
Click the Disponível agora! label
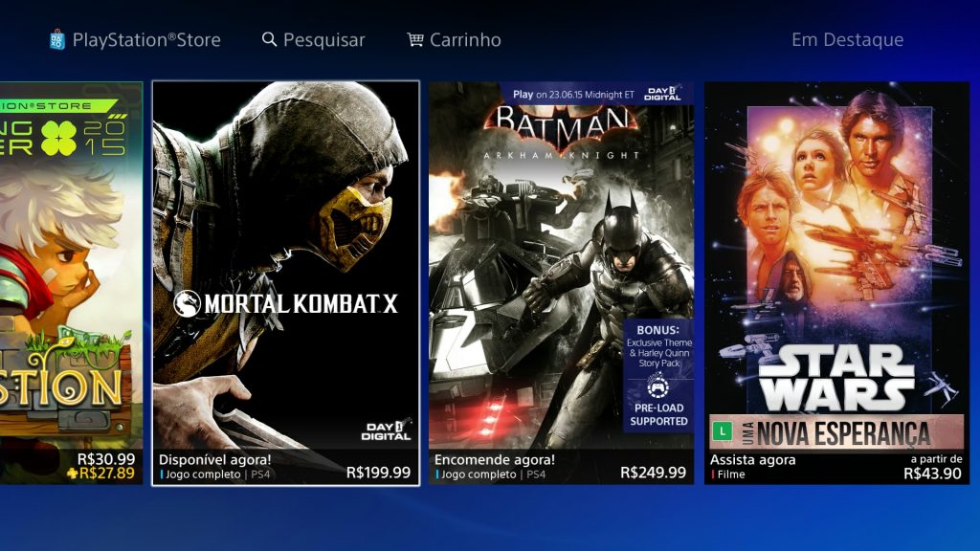tap(215, 460)
